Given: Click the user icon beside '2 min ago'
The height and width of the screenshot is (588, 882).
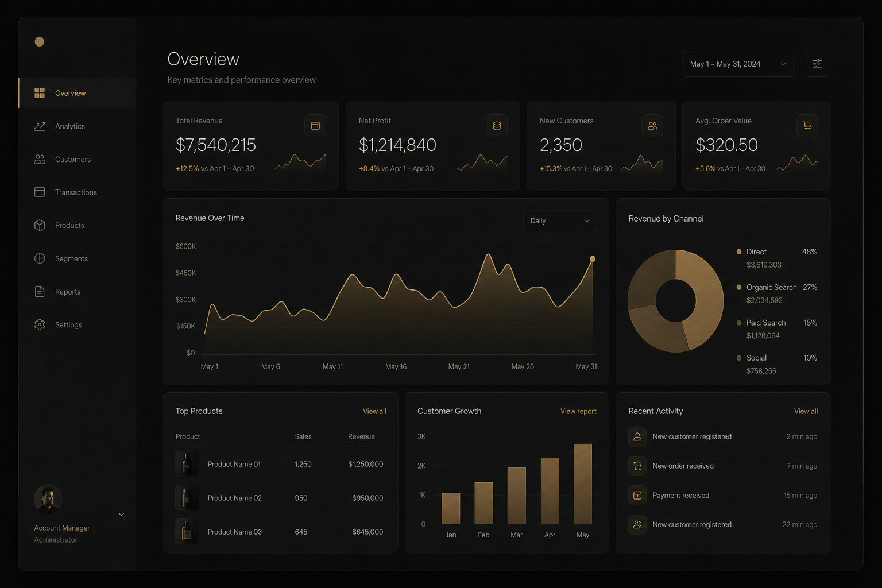Looking at the screenshot, I should coord(637,436).
